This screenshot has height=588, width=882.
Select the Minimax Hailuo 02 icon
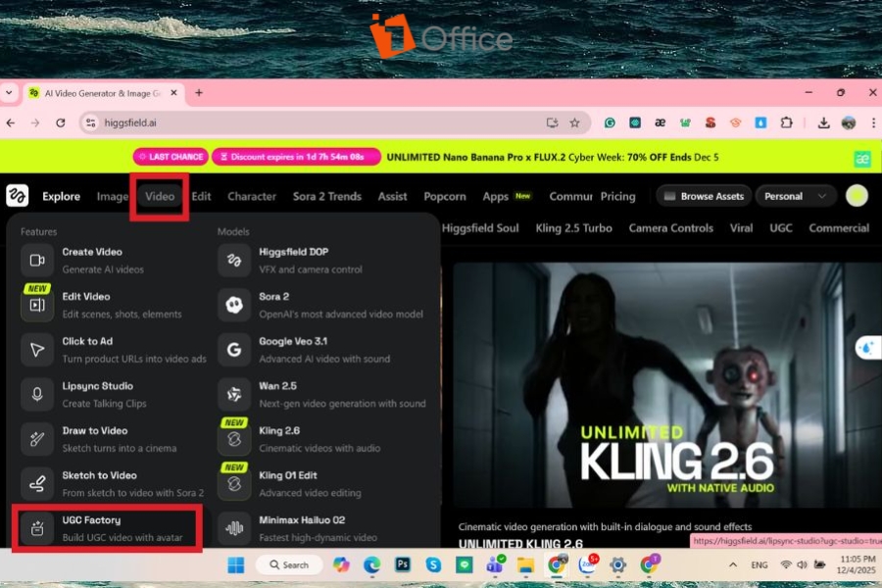pyautogui.click(x=234, y=528)
